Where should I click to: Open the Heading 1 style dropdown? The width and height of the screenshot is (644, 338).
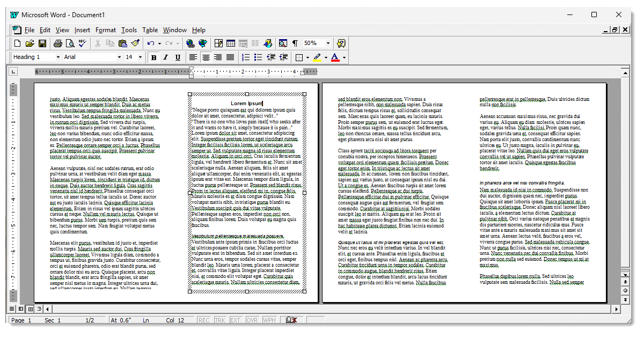57,57
